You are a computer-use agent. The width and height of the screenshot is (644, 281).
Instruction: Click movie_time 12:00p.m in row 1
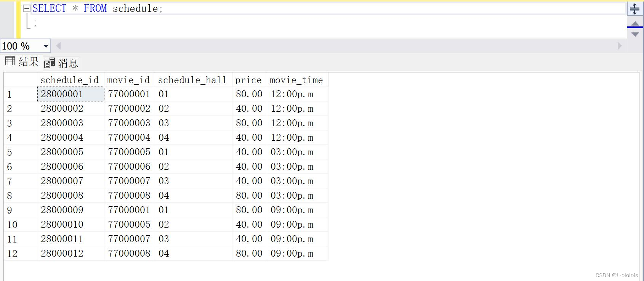pyautogui.click(x=298, y=94)
